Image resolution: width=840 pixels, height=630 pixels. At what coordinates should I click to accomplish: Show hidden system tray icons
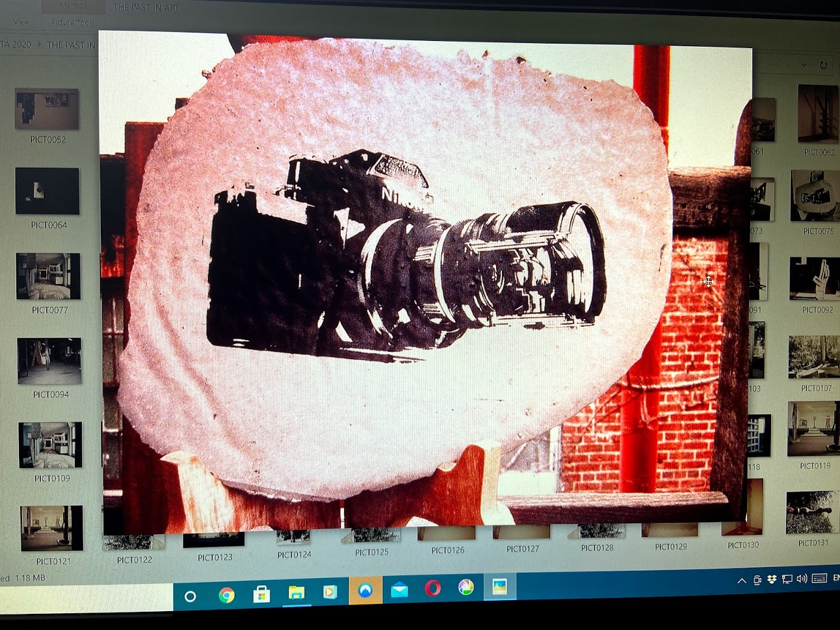742,581
